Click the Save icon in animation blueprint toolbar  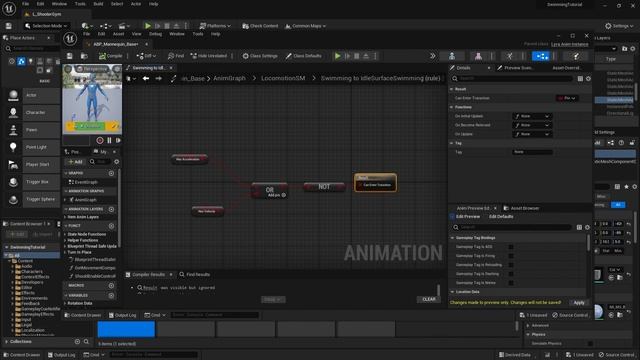pyautogui.click(x=70, y=56)
